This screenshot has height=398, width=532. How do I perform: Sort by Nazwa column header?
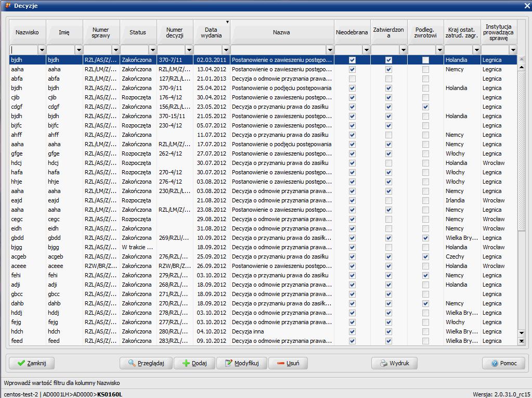pos(282,32)
